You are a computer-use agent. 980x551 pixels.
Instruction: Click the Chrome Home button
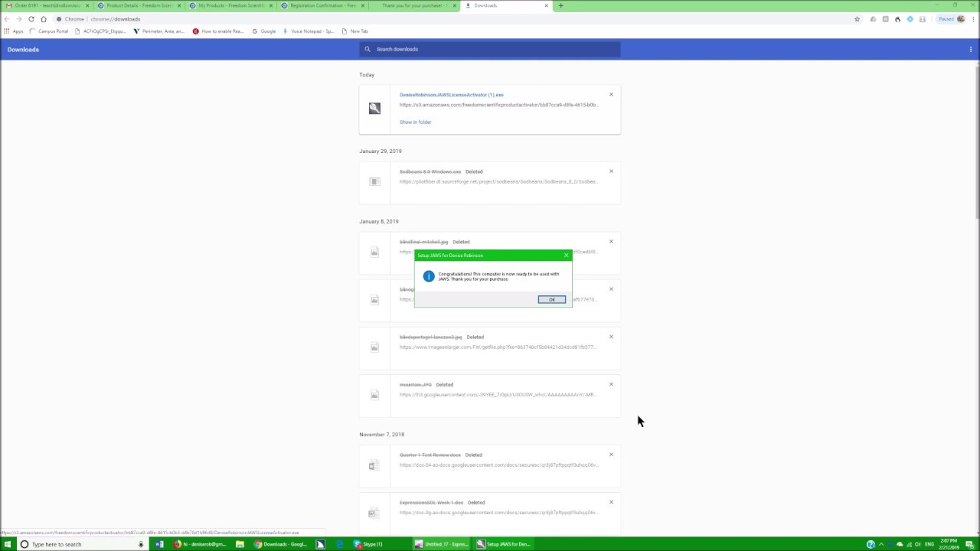[x=44, y=19]
